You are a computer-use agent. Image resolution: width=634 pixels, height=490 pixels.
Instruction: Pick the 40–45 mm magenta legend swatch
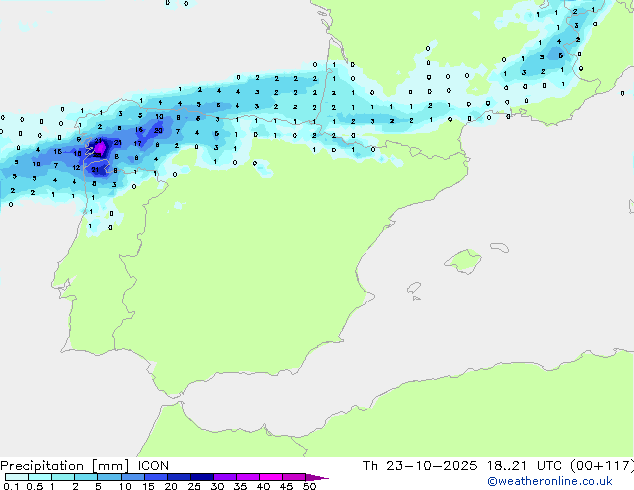(x=271, y=477)
